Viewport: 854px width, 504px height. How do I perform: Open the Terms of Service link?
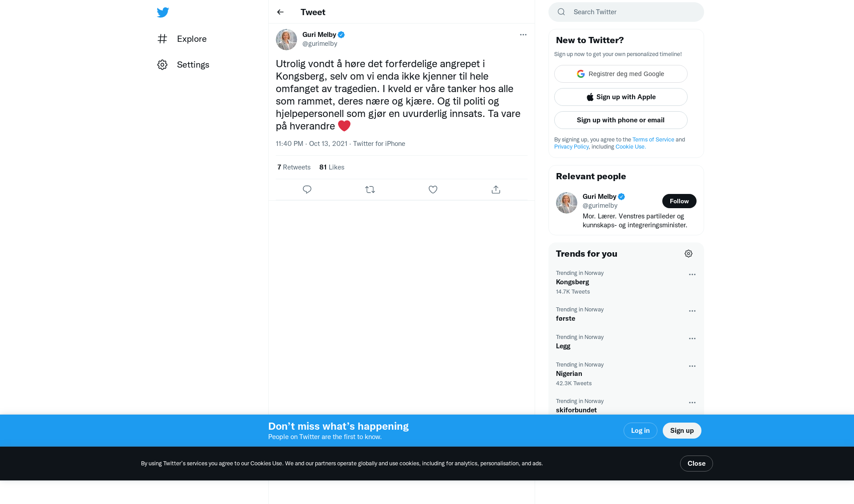653,140
